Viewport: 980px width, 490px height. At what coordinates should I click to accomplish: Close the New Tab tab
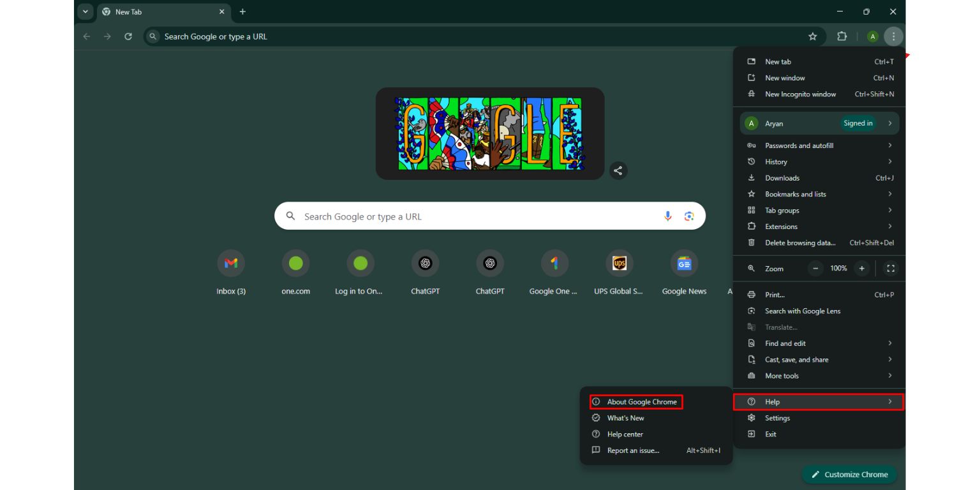(222, 11)
